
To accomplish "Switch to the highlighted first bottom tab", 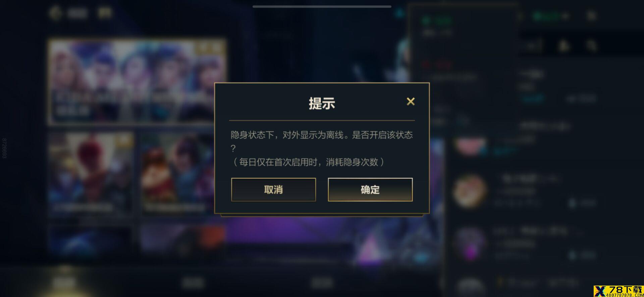I will point(64,282).
